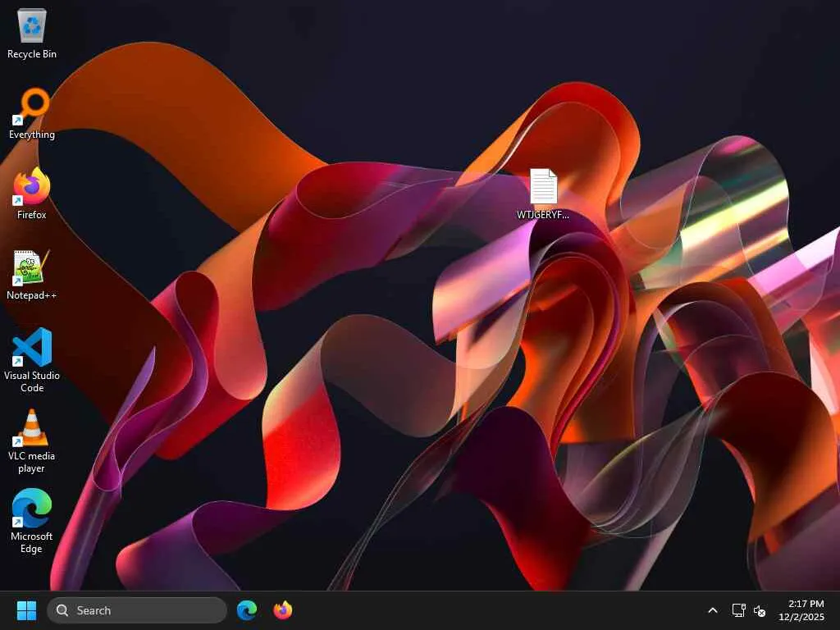This screenshot has width=840, height=630.
Task: Show hidden system tray icons
Action: pyautogui.click(x=713, y=610)
